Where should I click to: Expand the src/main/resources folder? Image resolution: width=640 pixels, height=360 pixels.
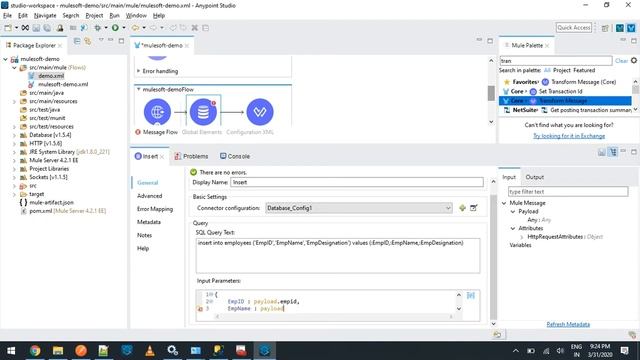(14, 101)
